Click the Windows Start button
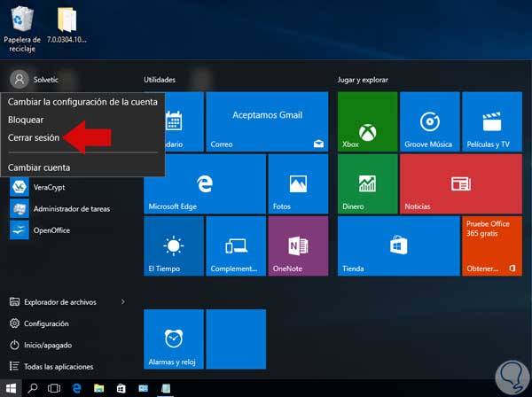The height and width of the screenshot is (397, 532). [x=11, y=388]
